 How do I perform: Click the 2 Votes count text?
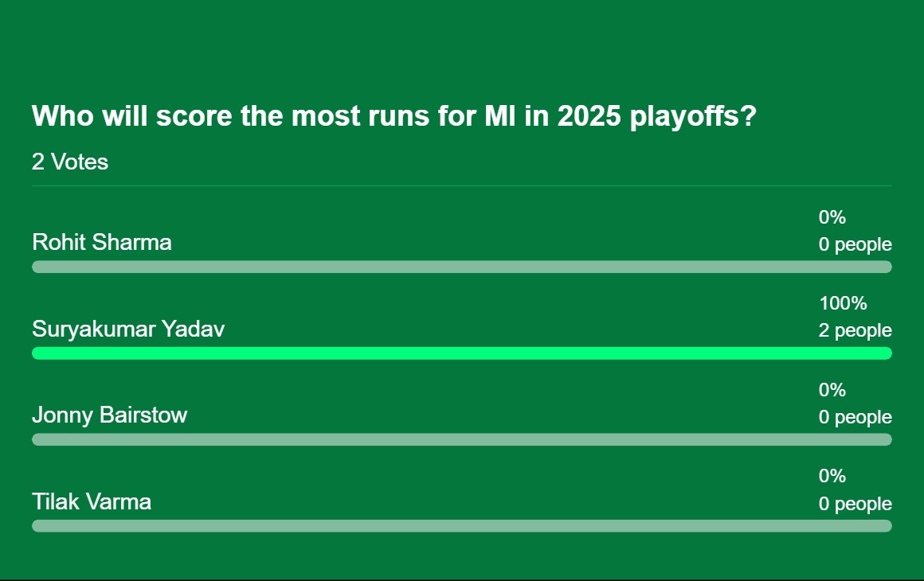click(70, 162)
